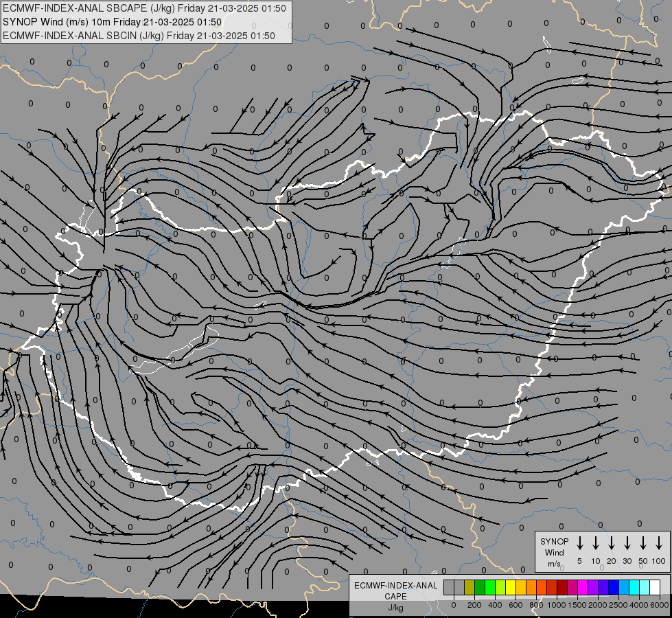Click the 800 tick label on CAPE scale
This screenshot has height=618, width=672.
[536, 605]
